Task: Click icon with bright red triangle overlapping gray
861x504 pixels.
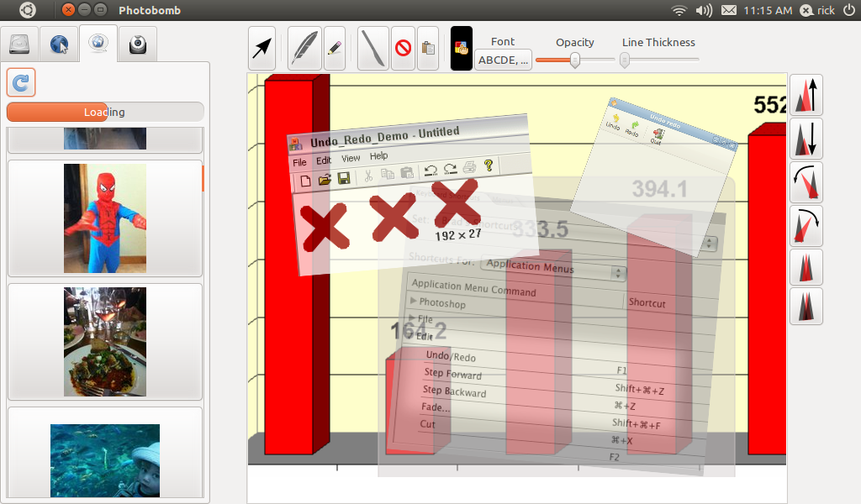Action: (806, 267)
